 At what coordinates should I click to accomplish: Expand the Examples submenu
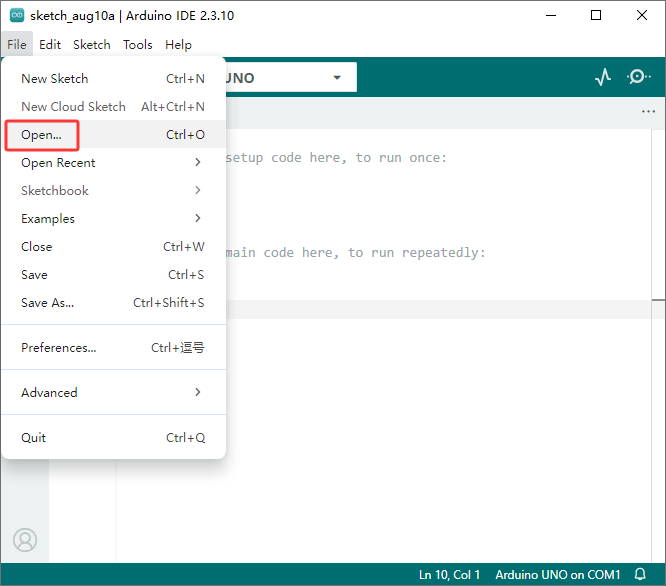pos(113,218)
